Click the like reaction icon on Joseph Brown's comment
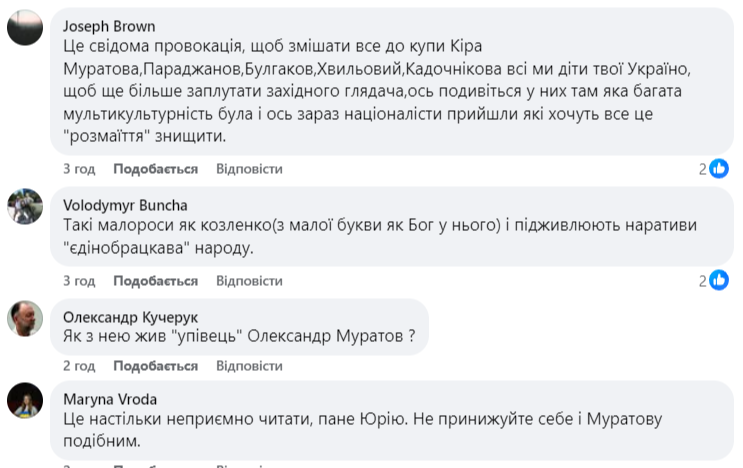The image size is (743, 468). 719,169
